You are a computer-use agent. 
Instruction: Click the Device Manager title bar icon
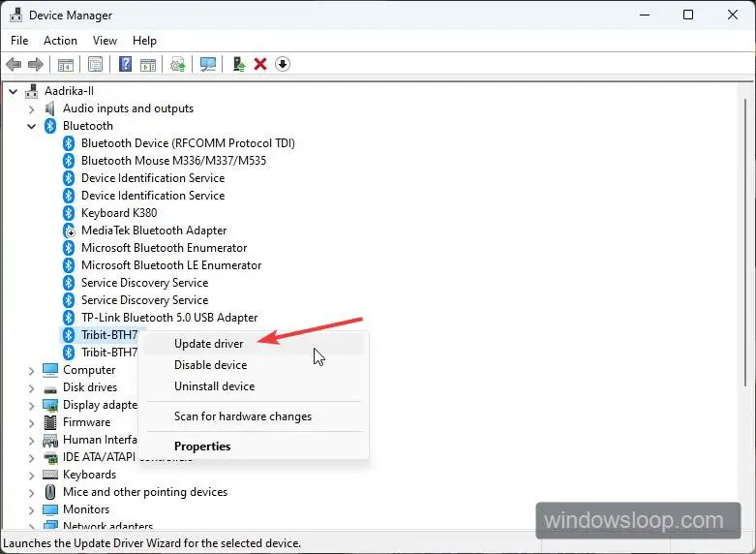(x=15, y=15)
